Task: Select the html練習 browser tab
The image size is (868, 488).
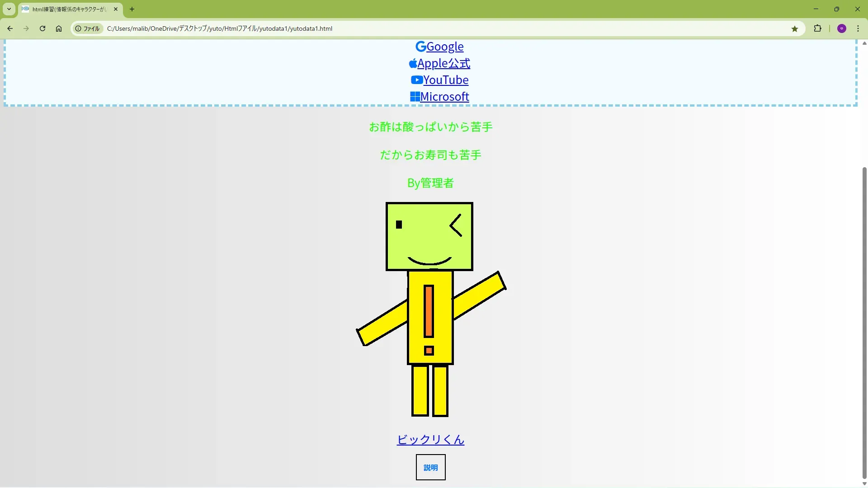Action: tap(68, 9)
